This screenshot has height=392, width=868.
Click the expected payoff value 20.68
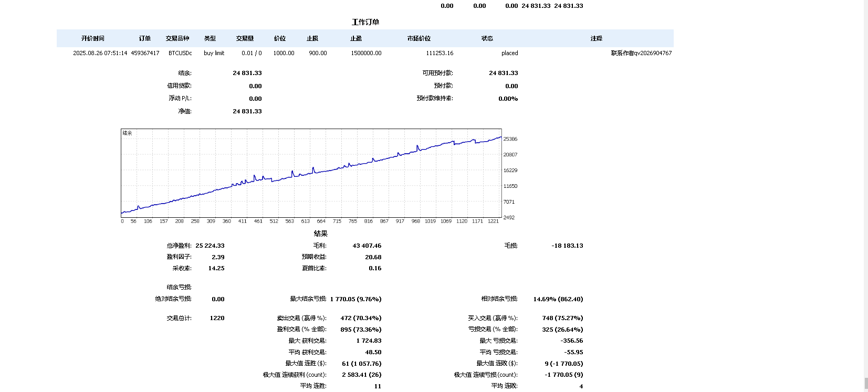[373, 257]
